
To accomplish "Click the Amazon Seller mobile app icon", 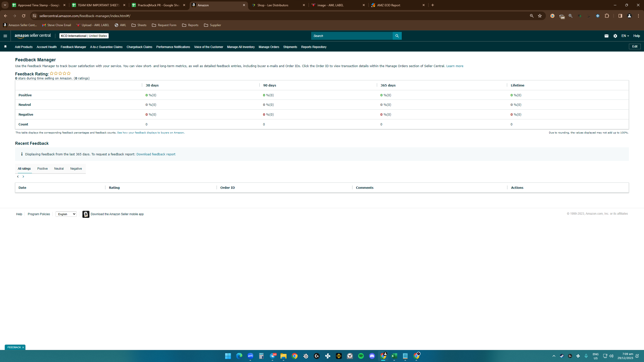I will (x=86, y=214).
